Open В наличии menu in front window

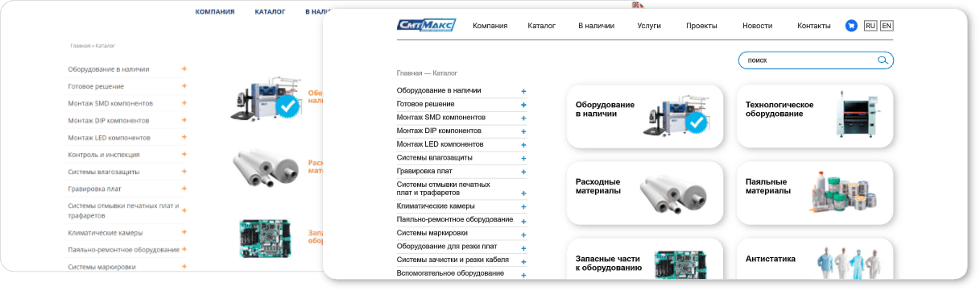597,26
